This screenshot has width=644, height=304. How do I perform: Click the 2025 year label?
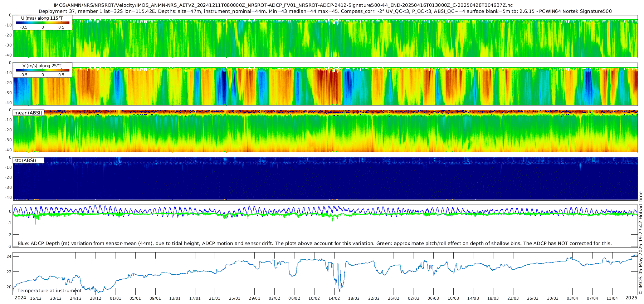click(x=631, y=298)
